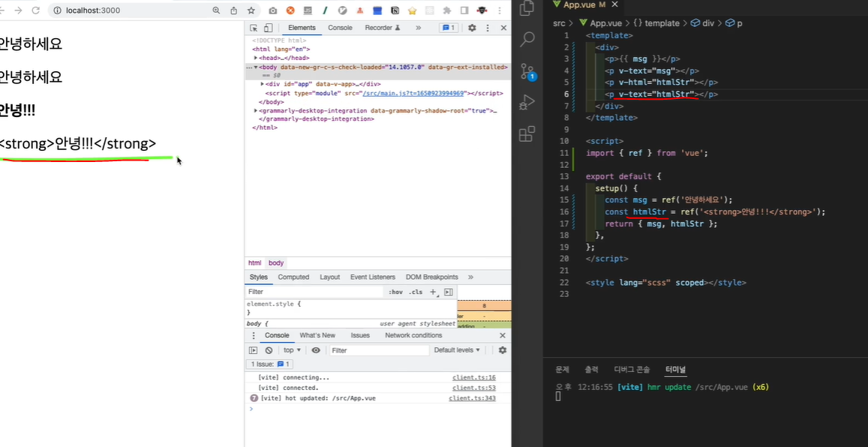Open the top JavaScript context dropdown
Image resolution: width=868 pixels, height=447 pixels.
pyautogui.click(x=293, y=350)
